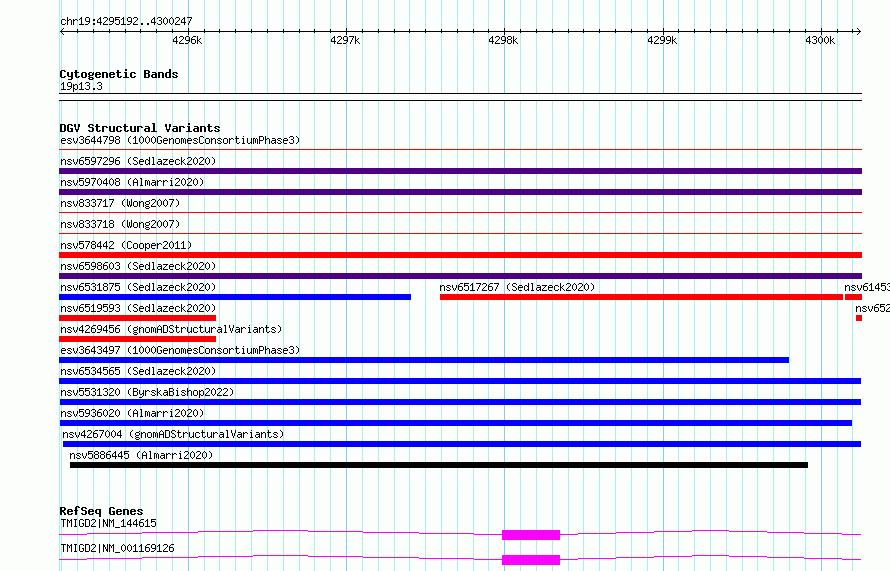Click the DGV Structural Variants track title
The image size is (890, 571).
(x=140, y=128)
